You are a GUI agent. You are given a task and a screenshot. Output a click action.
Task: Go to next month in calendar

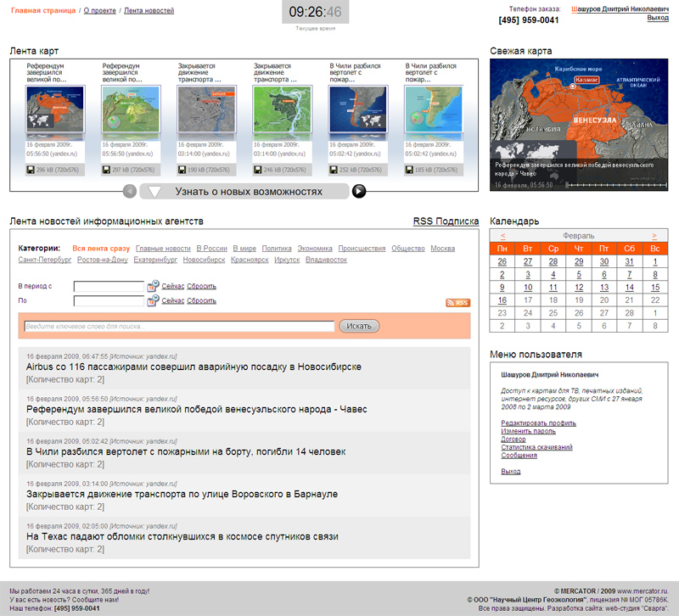654,235
